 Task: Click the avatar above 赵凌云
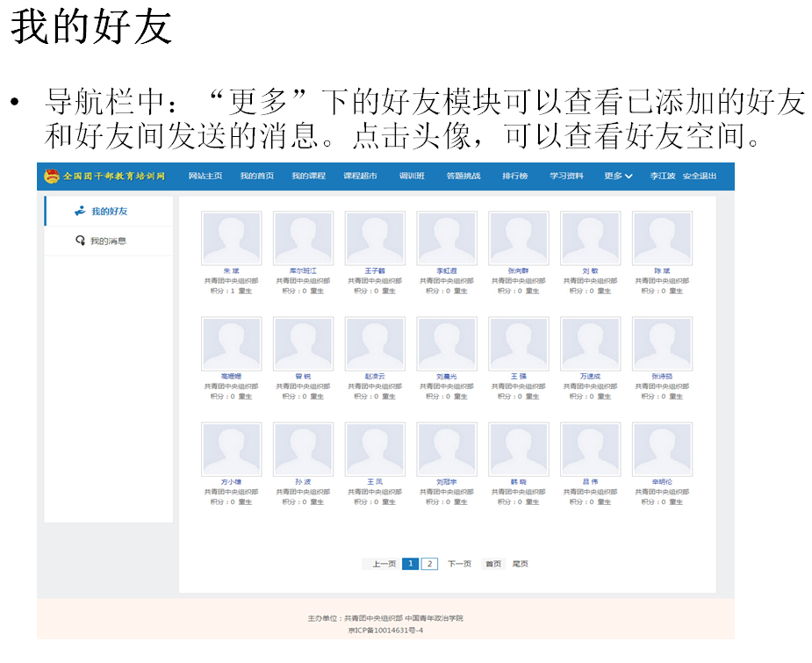pyautogui.click(x=375, y=343)
